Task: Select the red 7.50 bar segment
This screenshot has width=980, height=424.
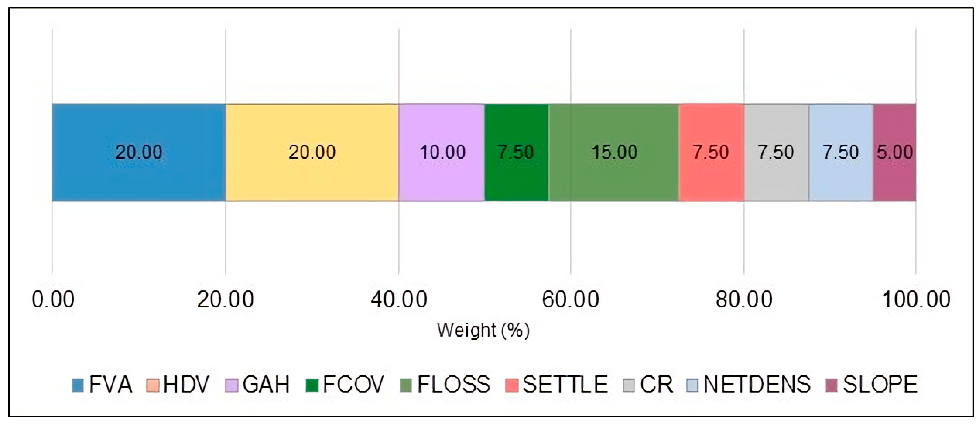Action: pyautogui.click(x=711, y=152)
